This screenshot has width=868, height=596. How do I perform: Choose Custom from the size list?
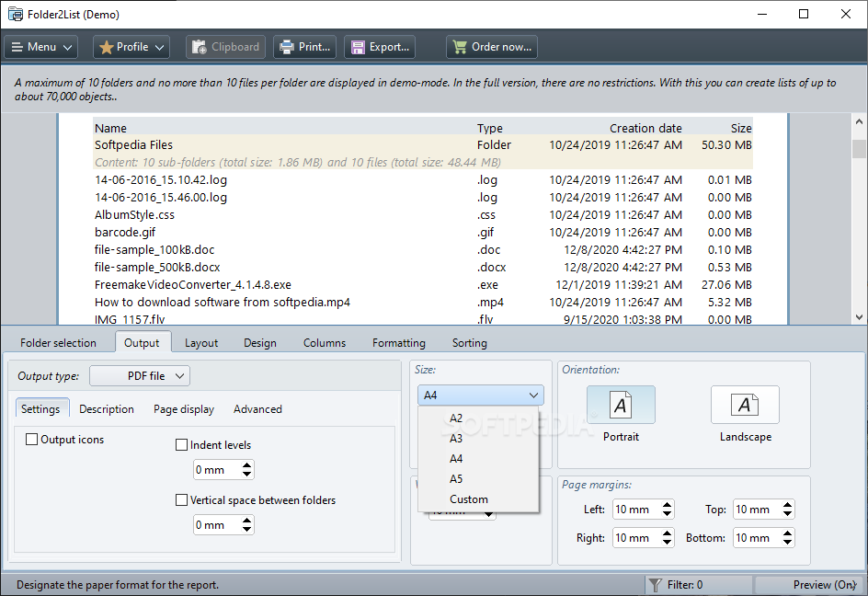coord(479,499)
